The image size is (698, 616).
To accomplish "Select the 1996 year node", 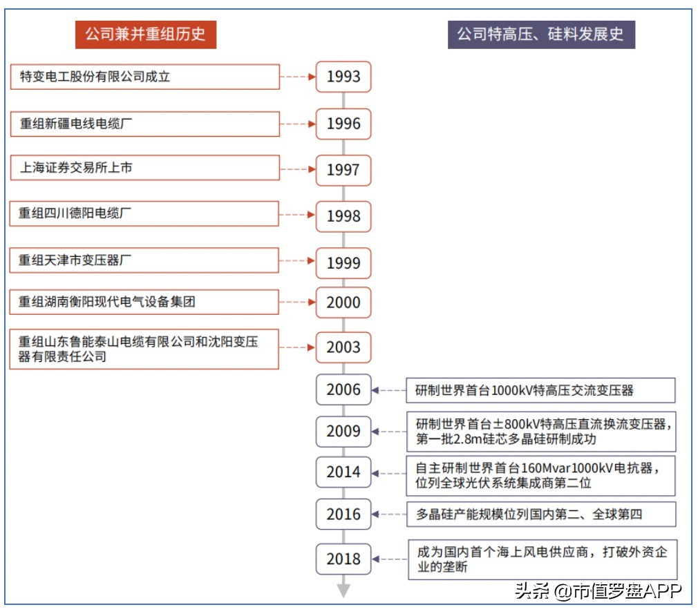I will 343,124.
